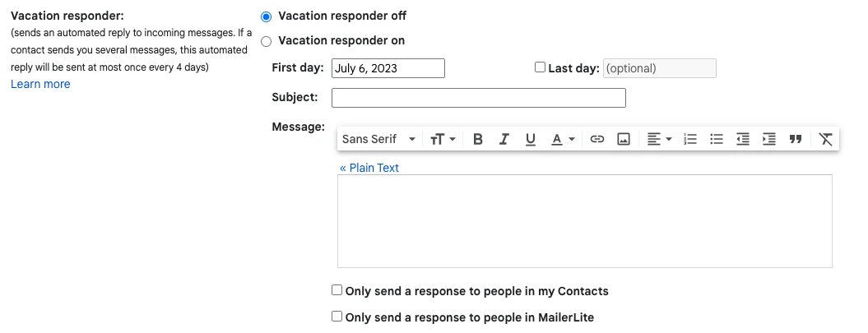Image resolution: width=868 pixels, height=333 pixels.
Task: Create a numbered list
Action: [690, 140]
